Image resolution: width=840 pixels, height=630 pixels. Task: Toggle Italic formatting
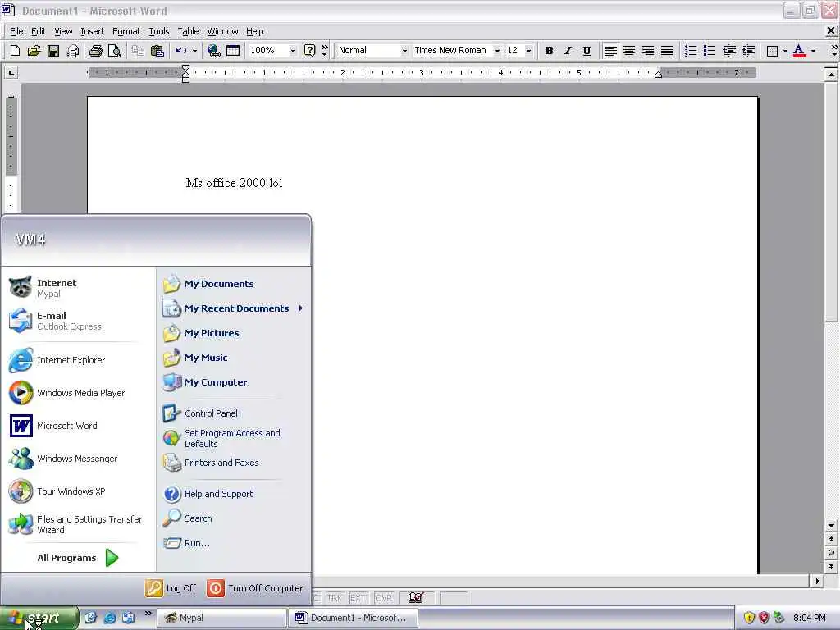(568, 50)
